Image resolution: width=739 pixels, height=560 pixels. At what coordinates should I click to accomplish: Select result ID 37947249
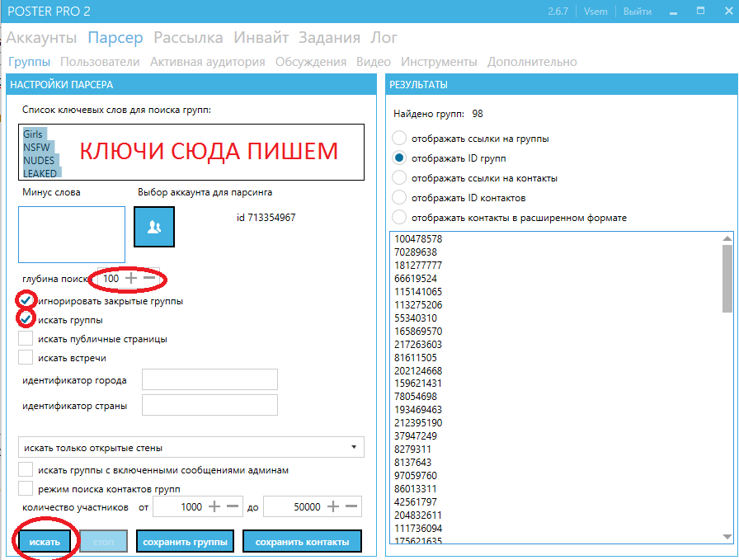pyautogui.click(x=415, y=436)
